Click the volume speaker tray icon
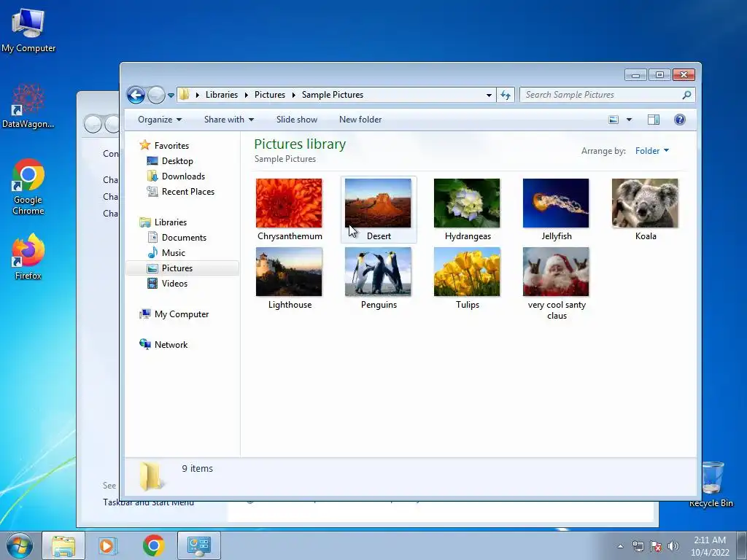The width and height of the screenshot is (747, 560). pyautogui.click(x=673, y=546)
